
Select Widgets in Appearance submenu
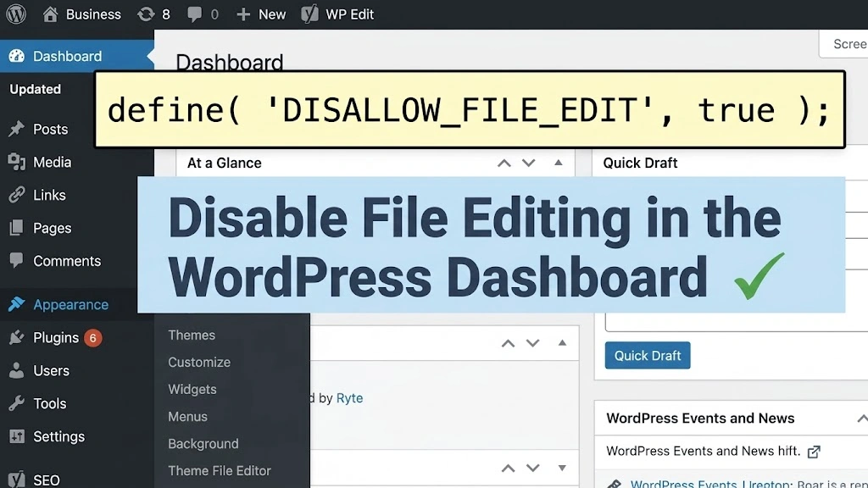[x=192, y=389]
